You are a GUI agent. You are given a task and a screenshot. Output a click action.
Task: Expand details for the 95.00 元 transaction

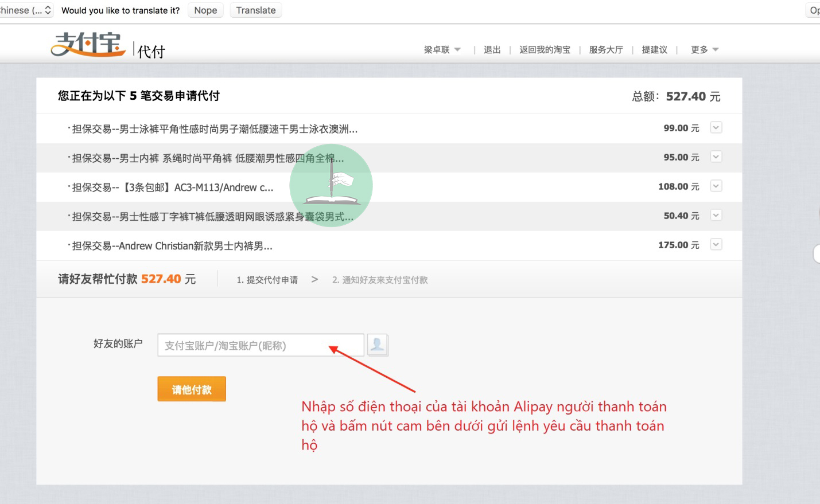tap(716, 157)
